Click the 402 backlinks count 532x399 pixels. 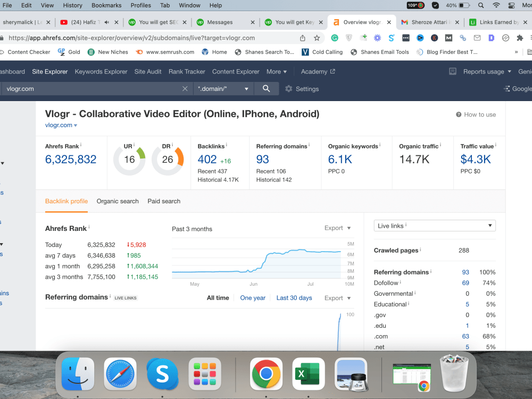(x=207, y=159)
